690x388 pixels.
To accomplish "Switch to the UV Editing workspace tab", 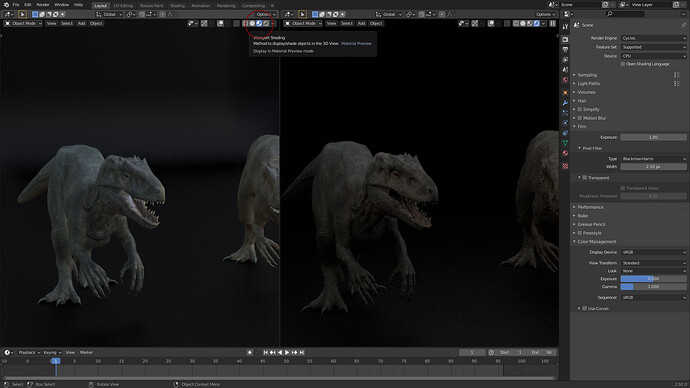I will click(x=123, y=6).
